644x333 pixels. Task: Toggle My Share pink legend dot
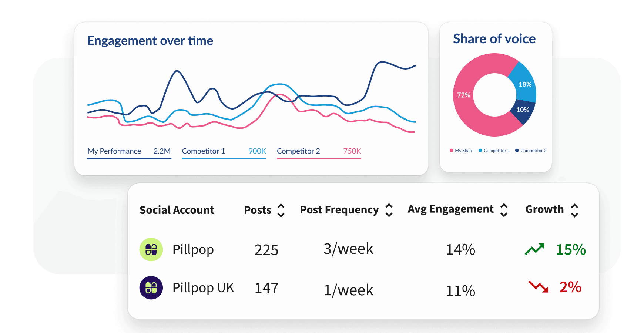pos(452,151)
